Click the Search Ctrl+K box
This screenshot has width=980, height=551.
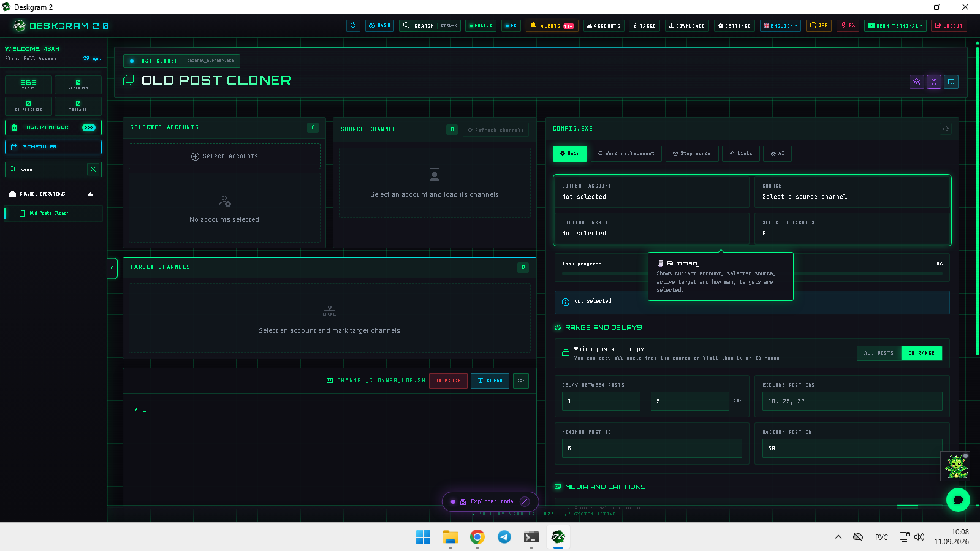[x=430, y=26]
